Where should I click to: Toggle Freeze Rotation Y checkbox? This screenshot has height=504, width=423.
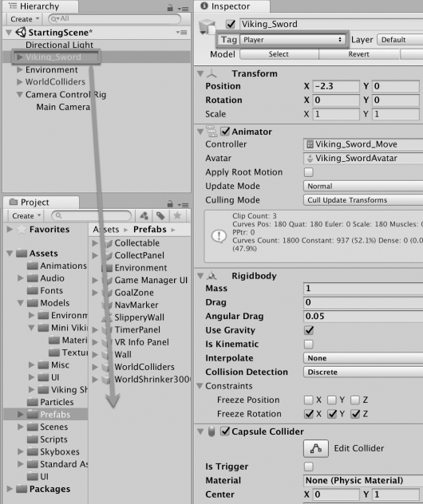(332, 414)
